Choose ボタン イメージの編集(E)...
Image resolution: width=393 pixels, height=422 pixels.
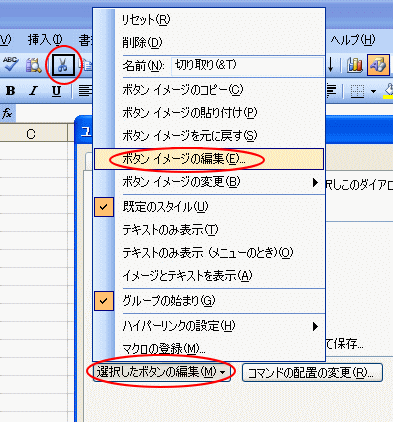pyautogui.click(x=209, y=159)
